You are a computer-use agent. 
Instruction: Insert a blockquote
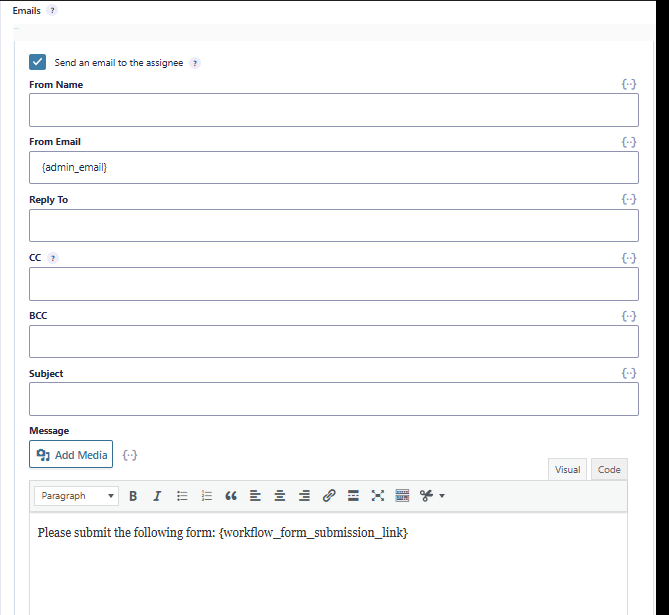click(x=231, y=496)
